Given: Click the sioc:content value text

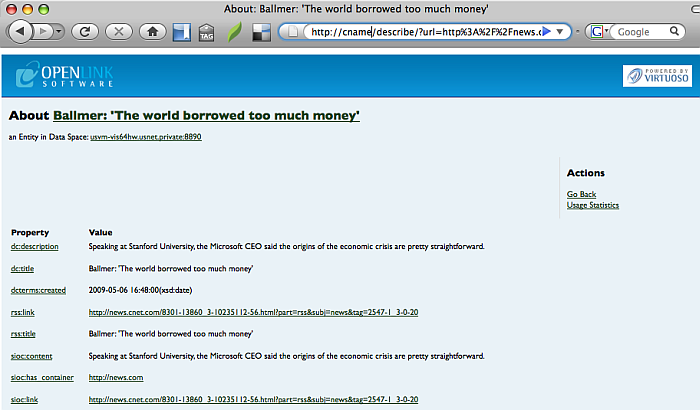Looking at the screenshot, I should pos(286,356).
